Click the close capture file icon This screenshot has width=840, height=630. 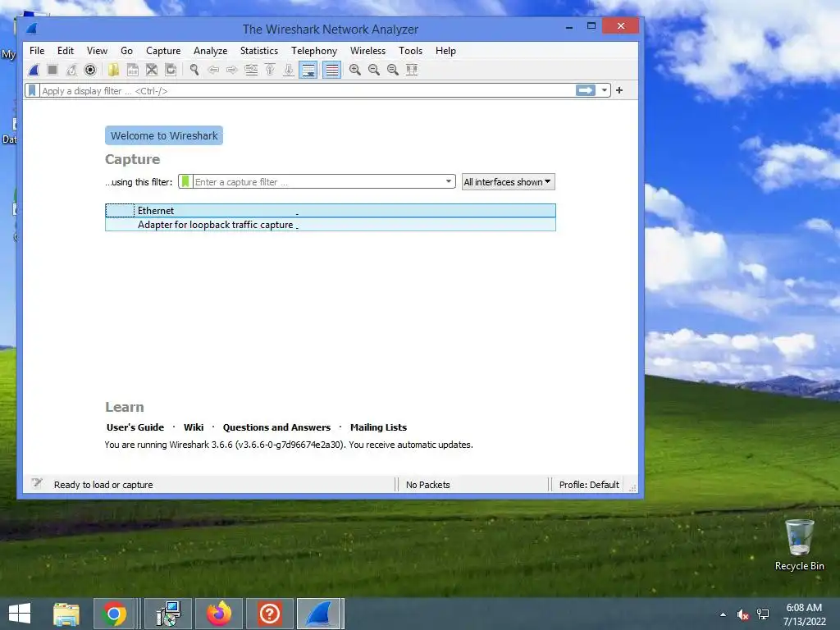pos(152,70)
